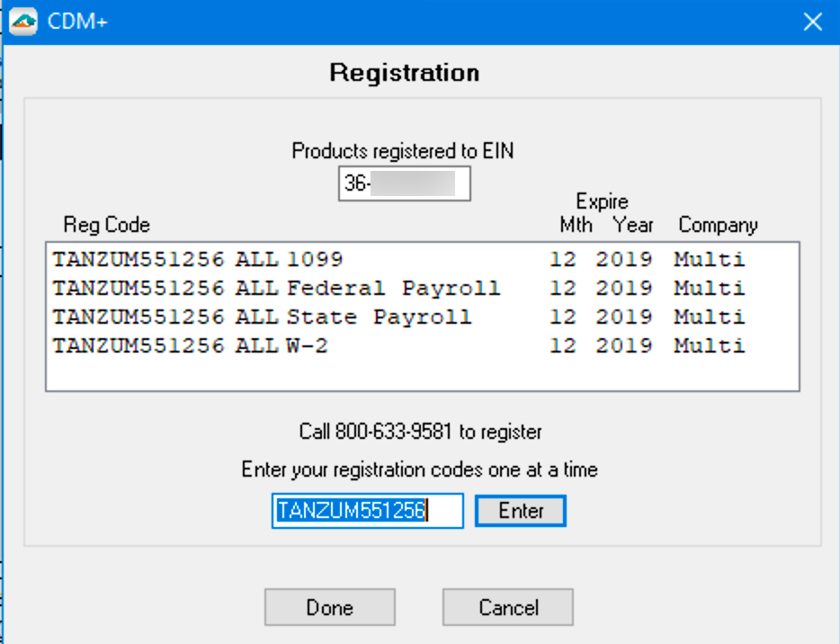
Task: Click the EIN text field
Action: [404, 183]
